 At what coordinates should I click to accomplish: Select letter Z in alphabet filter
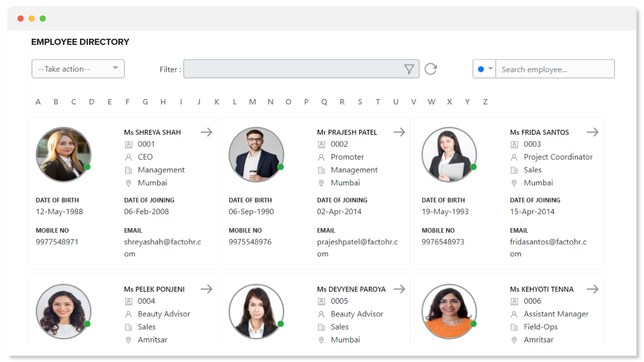[x=485, y=102]
